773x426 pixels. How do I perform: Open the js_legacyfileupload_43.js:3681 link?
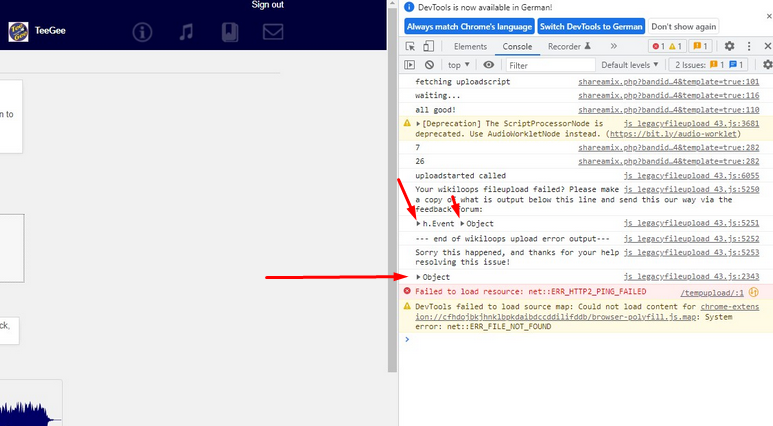click(692, 124)
